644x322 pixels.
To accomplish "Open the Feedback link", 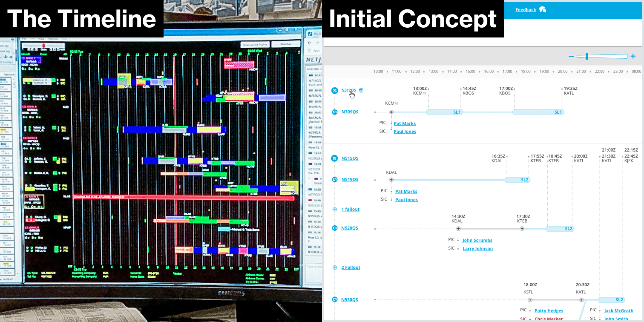I will click(x=526, y=10).
